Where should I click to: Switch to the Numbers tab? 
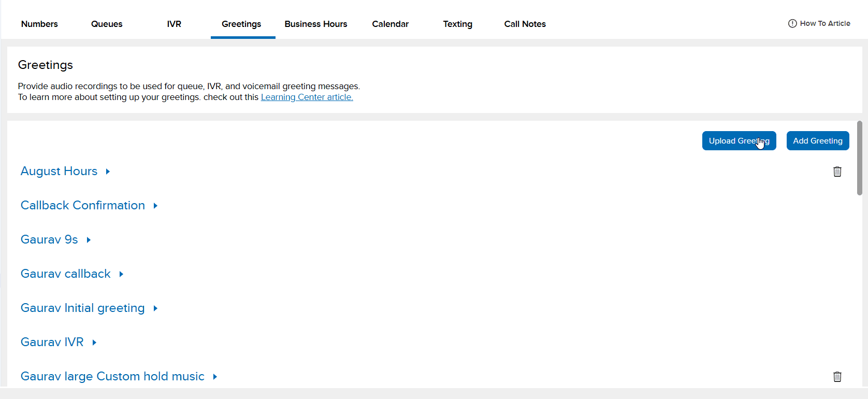(39, 24)
